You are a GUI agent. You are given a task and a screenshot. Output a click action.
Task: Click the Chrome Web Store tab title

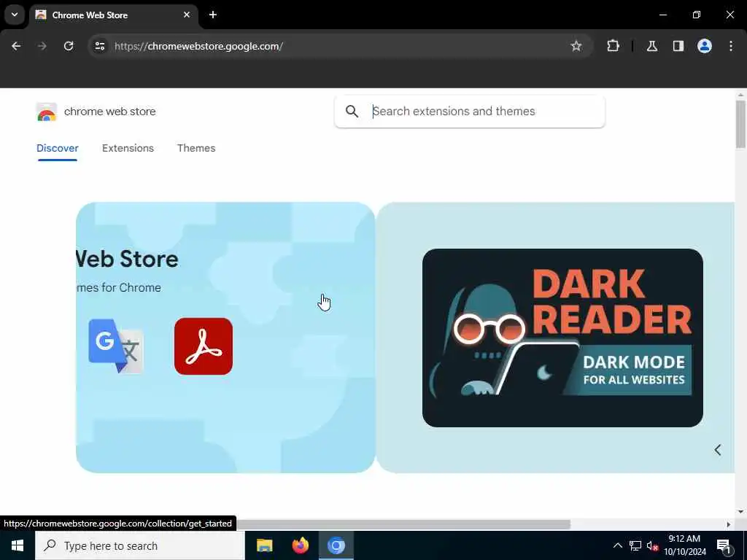point(90,15)
